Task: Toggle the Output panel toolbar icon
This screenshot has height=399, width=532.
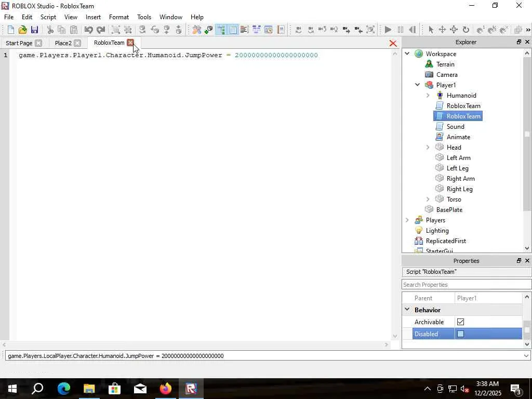Action: coord(244,30)
